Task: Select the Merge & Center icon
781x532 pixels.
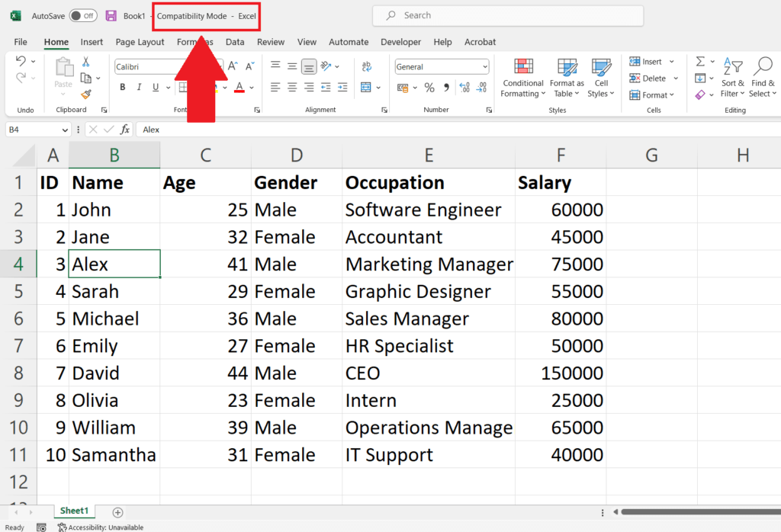Action: click(366, 88)
